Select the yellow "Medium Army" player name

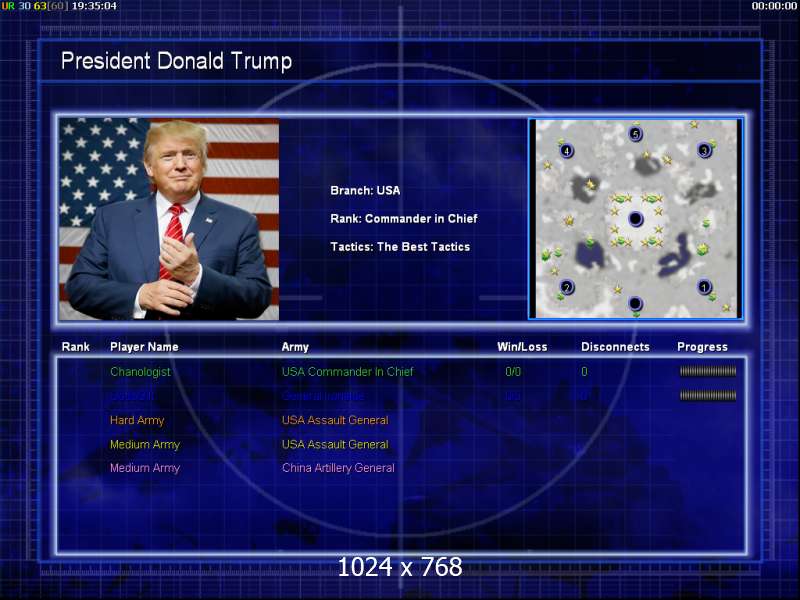[x=145, y=444]
